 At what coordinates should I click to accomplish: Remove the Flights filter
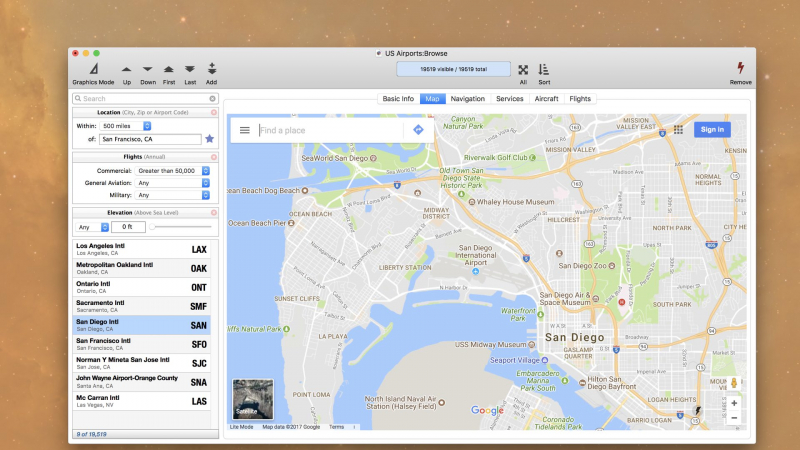pyautogui.click(x=214, y=157)
